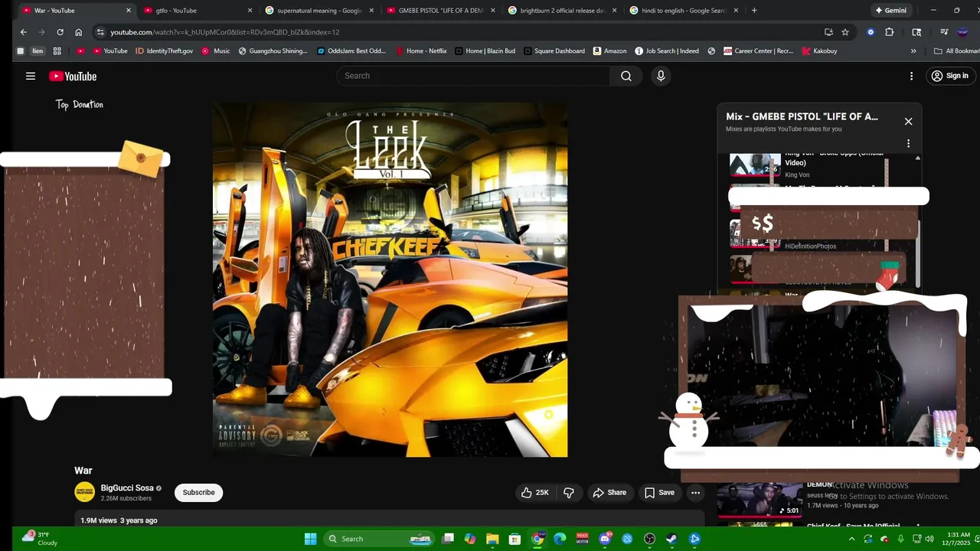The width and height of the screenshot is (980, 551).
Task: Click the 1.9M views 3 years ago text
Action: point(119,520)
